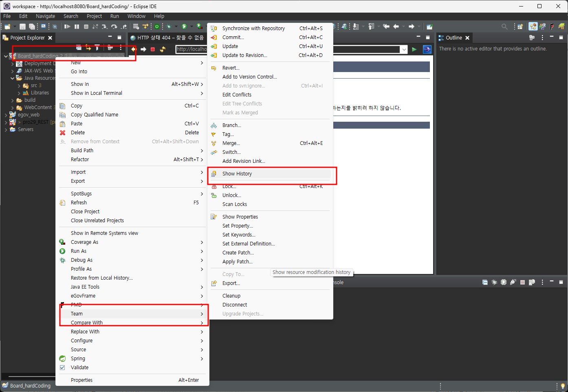Screen dimensions: 568x392
Task: Select Refresh in context menu
Action: (132, 203)
